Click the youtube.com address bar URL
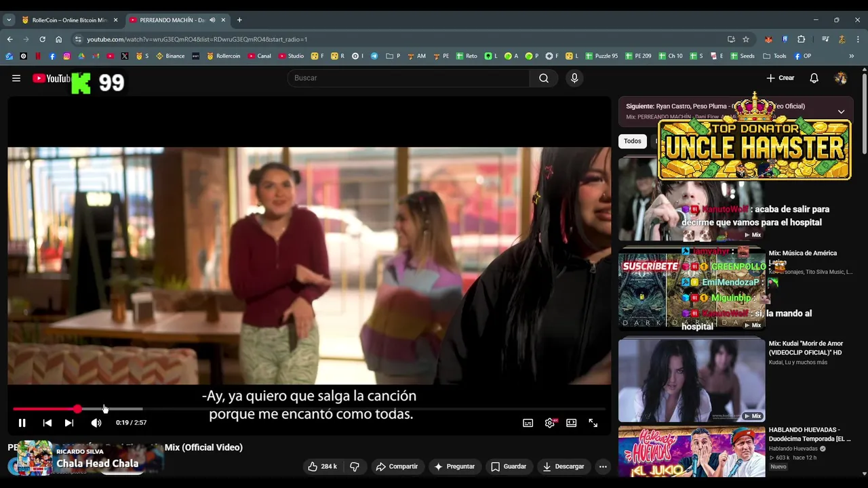This screenshot has height=488, width=868. point(197,39)
